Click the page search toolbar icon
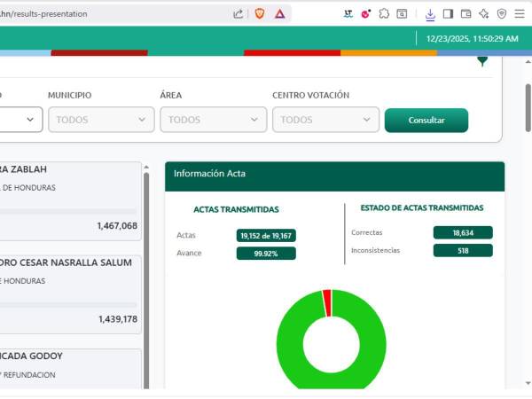 click(402, 14)
